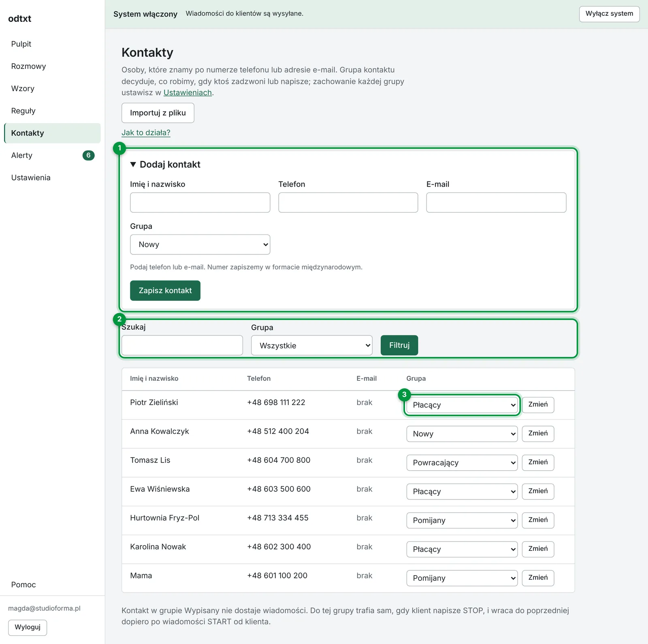Click the odtxt logo
Viewport: 648px width, 644px height.
point(19,19)
